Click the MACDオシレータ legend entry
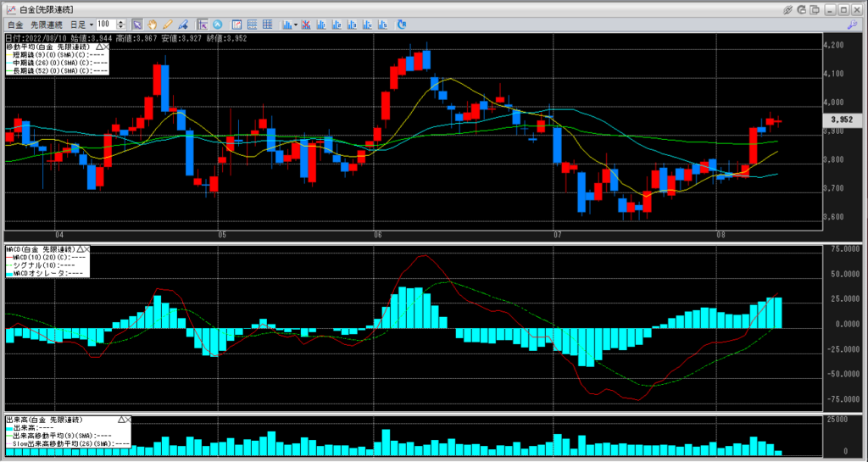Screen dimensions: 868x462 pos(44,273)
